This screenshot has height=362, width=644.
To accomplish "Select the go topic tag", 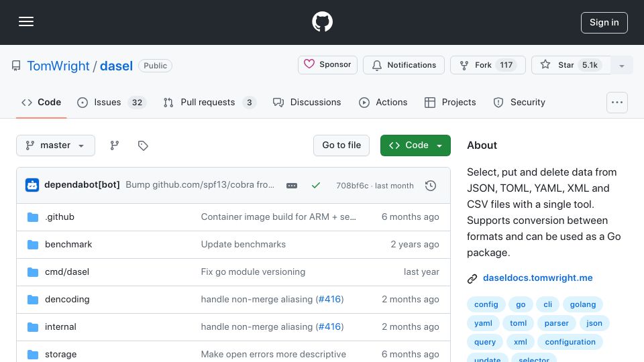I will pyautogui.click(x=521, y=304).
